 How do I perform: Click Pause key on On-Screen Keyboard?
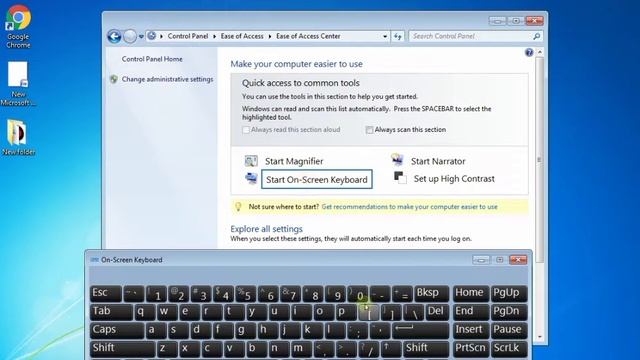pyautogui.click(x=509, y=330)
